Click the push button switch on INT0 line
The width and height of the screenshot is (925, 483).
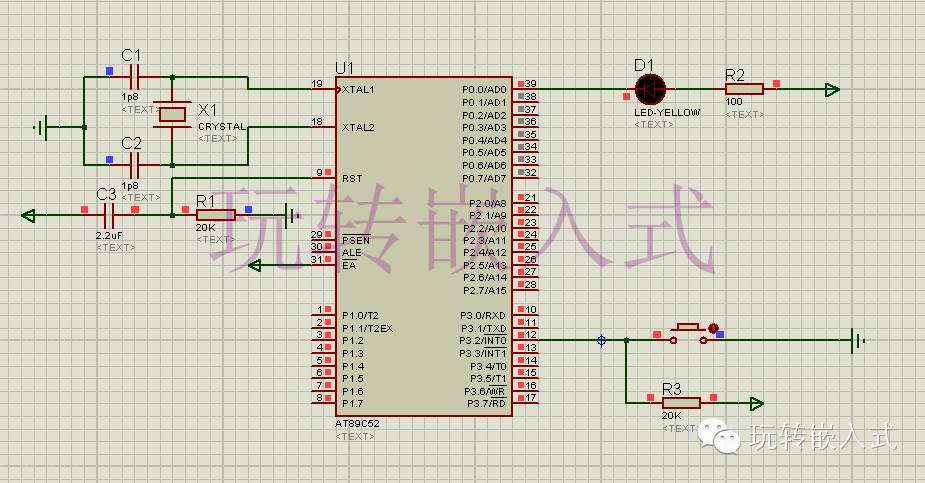688,334
